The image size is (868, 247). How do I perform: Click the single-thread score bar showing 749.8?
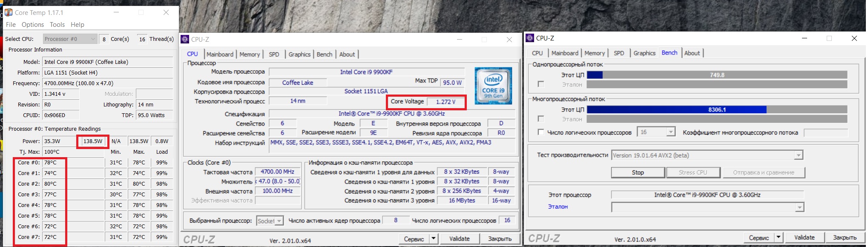click(717, 75)
